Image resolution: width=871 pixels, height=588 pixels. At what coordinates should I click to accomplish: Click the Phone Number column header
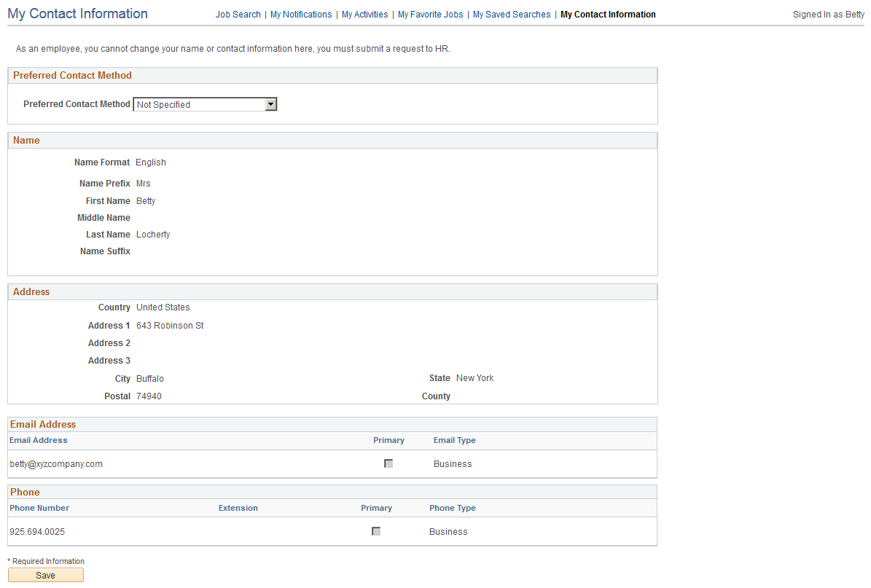[39, 508]
